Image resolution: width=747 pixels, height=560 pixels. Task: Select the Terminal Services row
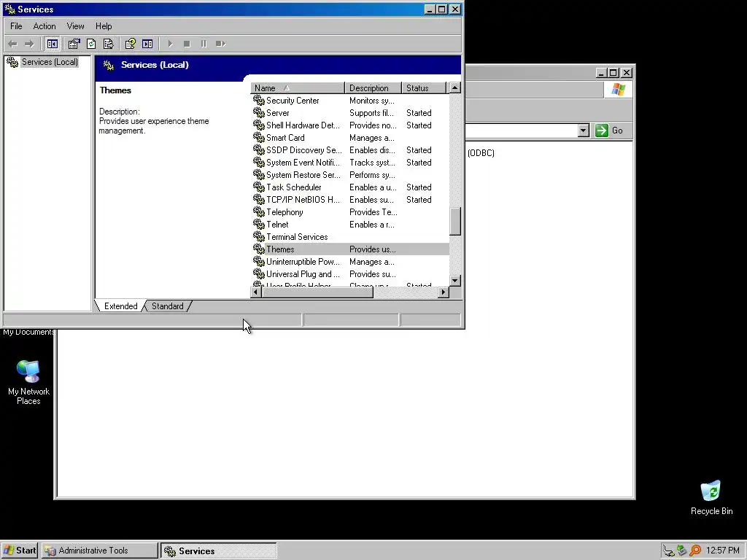coord(350,237)
